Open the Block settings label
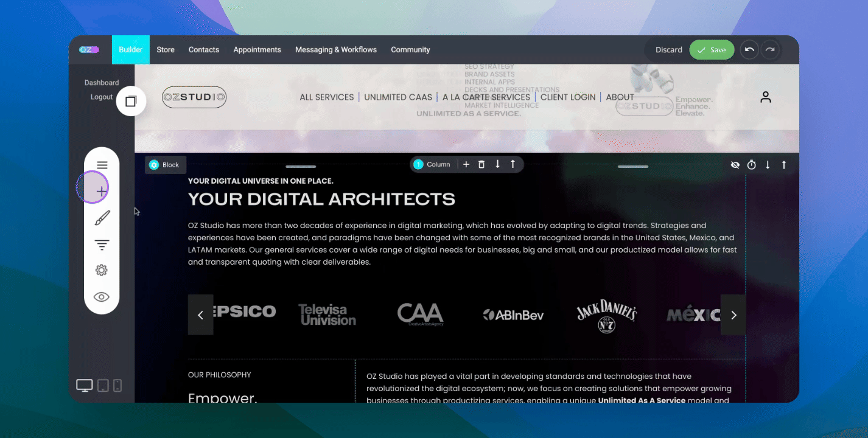This screenshot has width=868, height=438. coord(166,165)
